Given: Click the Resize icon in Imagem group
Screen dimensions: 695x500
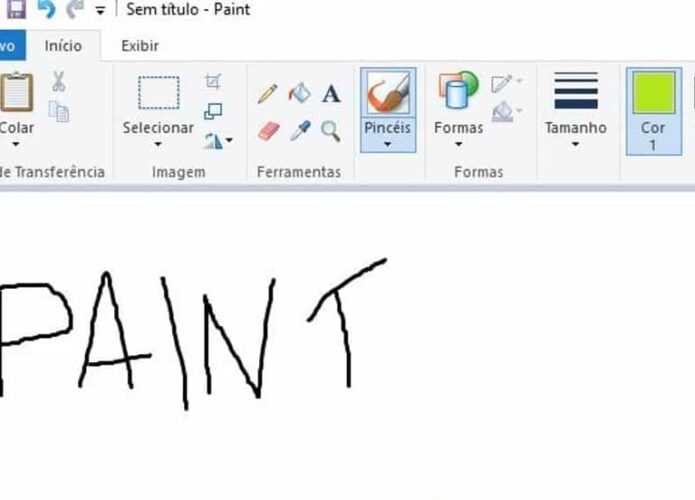Looking at the screenshot, I should [x=213, y=111].
